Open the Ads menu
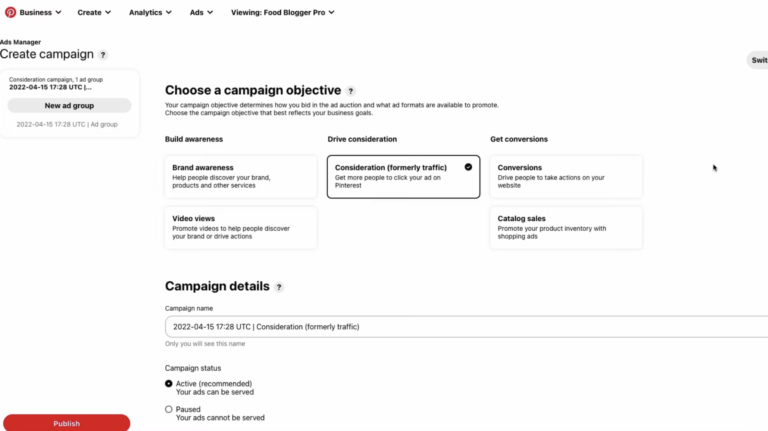This screenshot has width=768, height=431. coord(201,12)
